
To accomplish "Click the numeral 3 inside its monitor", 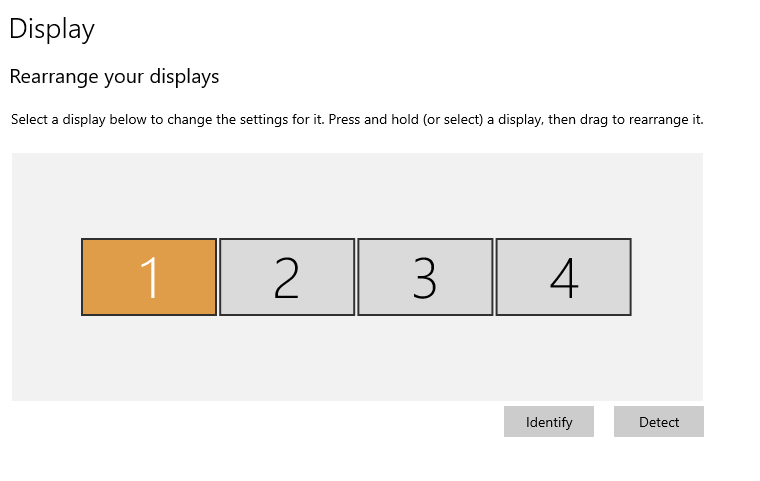I will pos(425,277).
